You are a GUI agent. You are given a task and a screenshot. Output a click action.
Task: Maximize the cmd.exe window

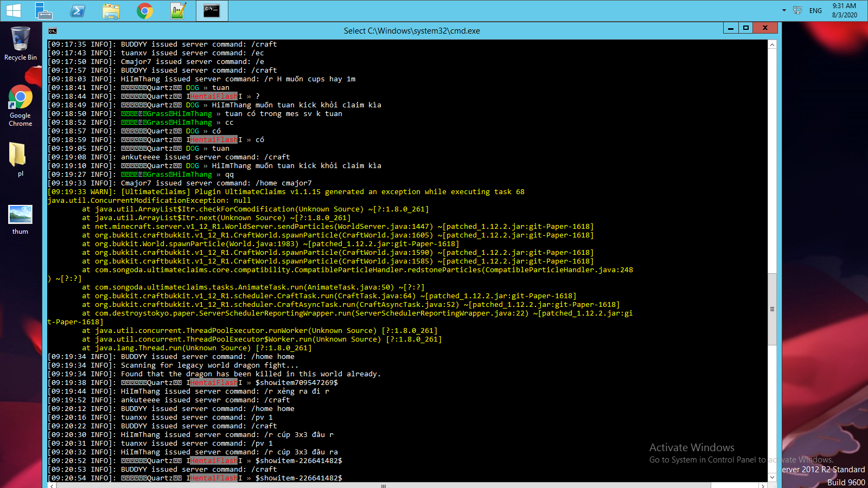click(746, 28)
